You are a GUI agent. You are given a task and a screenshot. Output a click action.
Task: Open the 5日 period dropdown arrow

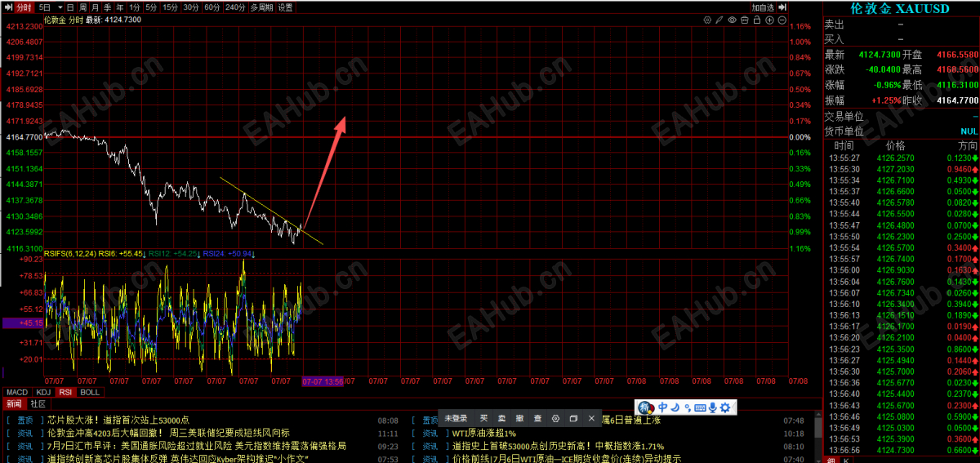point(60,7)
